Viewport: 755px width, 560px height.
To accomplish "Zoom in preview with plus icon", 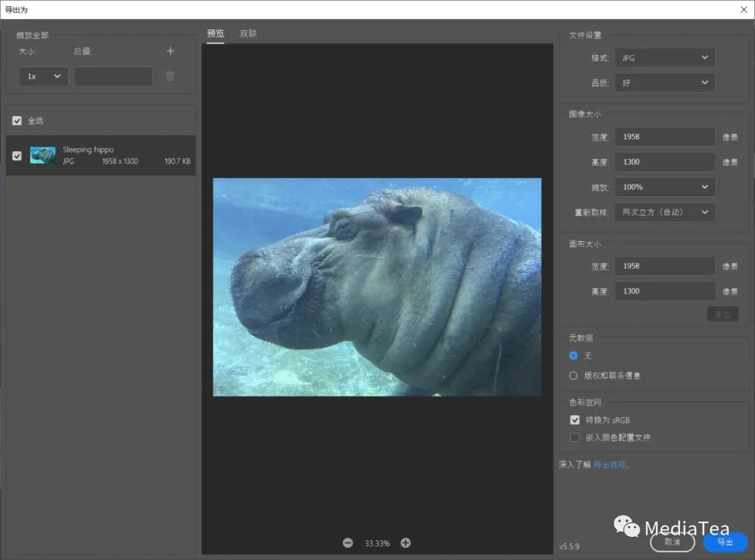I will click(405, 543).
